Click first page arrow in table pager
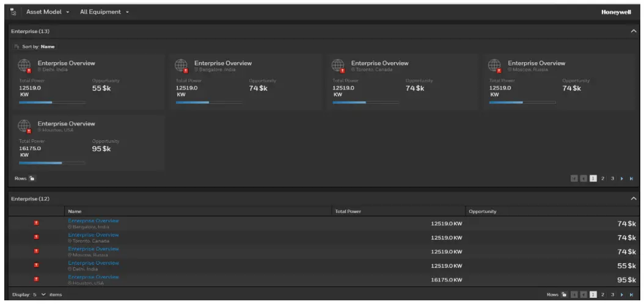The height and width of the screenshot is (304, 644). coord(574,295)
